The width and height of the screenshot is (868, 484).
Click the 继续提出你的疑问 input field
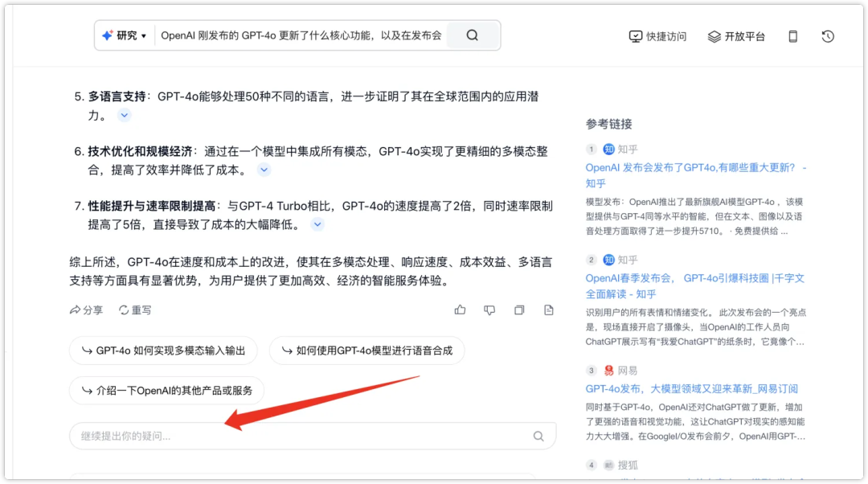point(241,435)
